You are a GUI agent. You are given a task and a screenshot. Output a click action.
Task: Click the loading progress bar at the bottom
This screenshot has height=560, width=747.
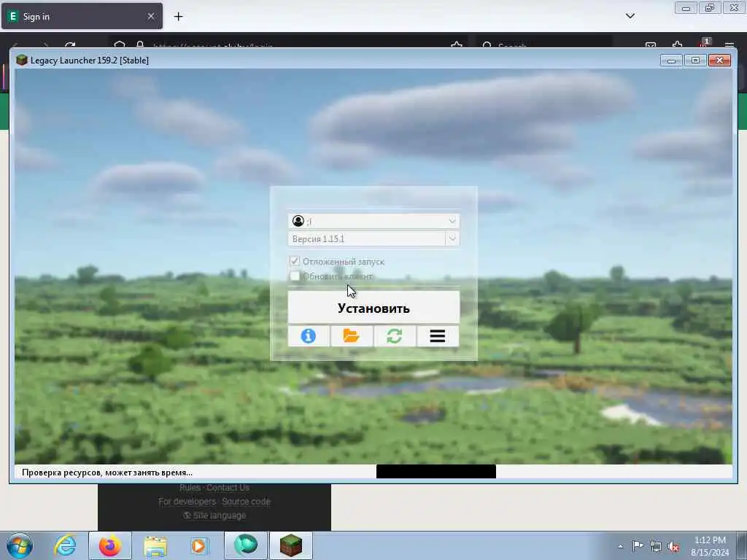click(x=436, y=472)
